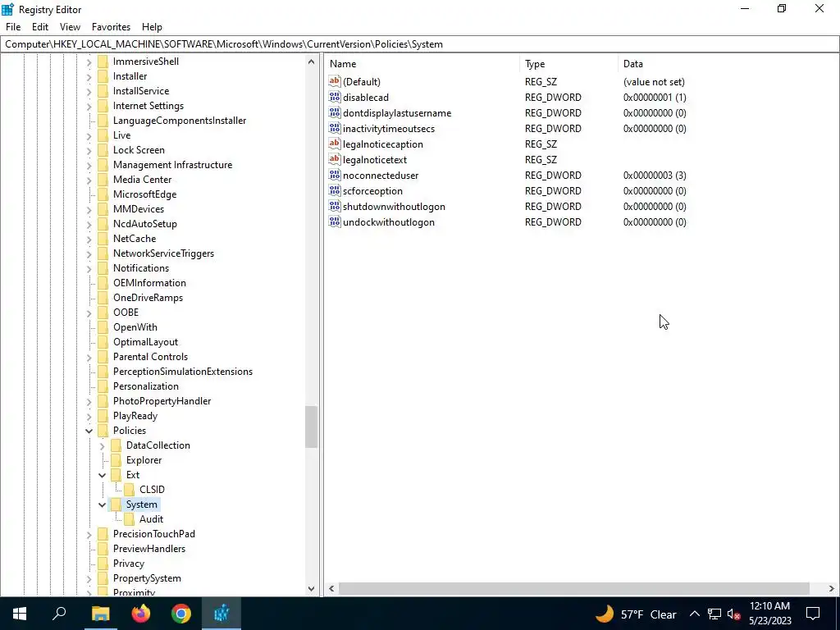Click values pane scroll right arrow

click(832, 588)
